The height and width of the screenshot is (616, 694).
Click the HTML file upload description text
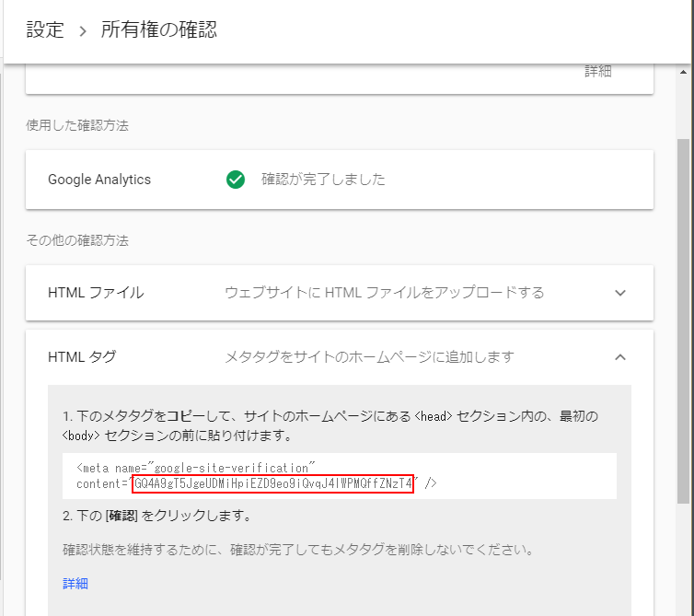[x=384, y=293]
